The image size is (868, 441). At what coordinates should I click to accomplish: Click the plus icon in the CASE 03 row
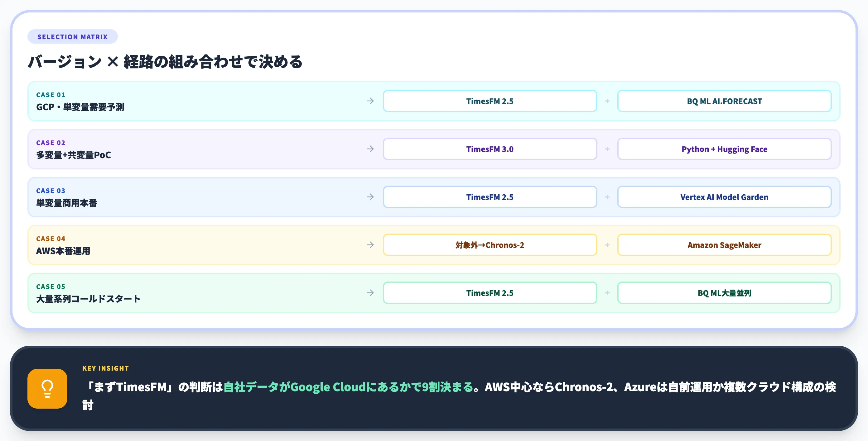pyautogui.click(x=607, y=197)
